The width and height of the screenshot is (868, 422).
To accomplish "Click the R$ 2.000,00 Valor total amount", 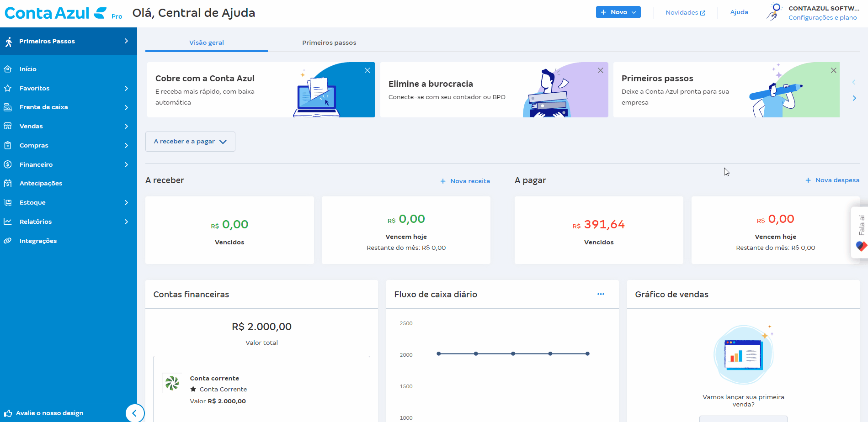I will tap(261, 327).
